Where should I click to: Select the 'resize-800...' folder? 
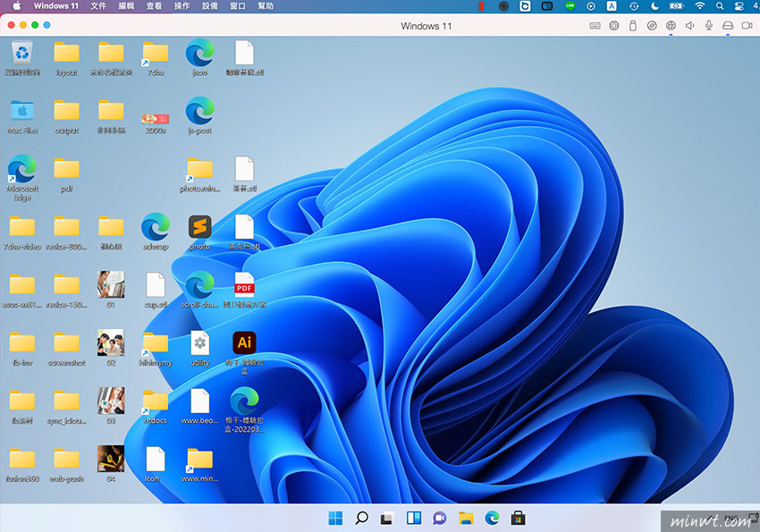(x=66, y=227)
